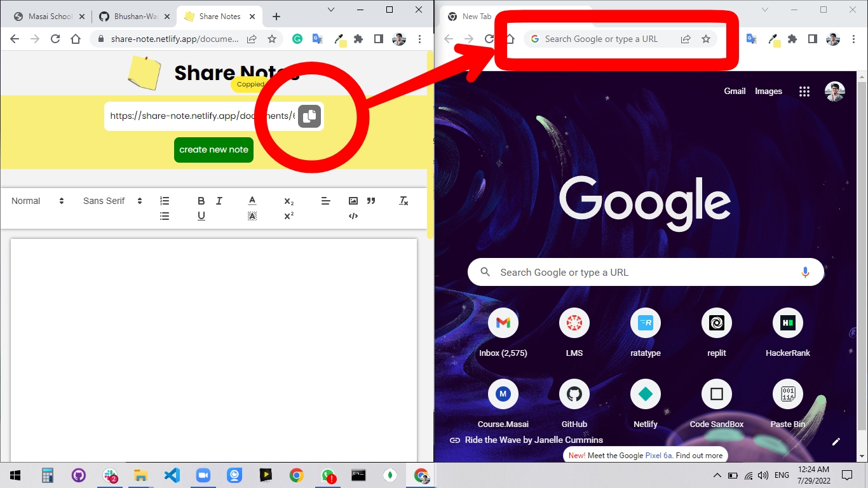Bookmark the Share Notes page with star
Image resolution: width=868 pixels, height=488 pixels.
point(272,39)
